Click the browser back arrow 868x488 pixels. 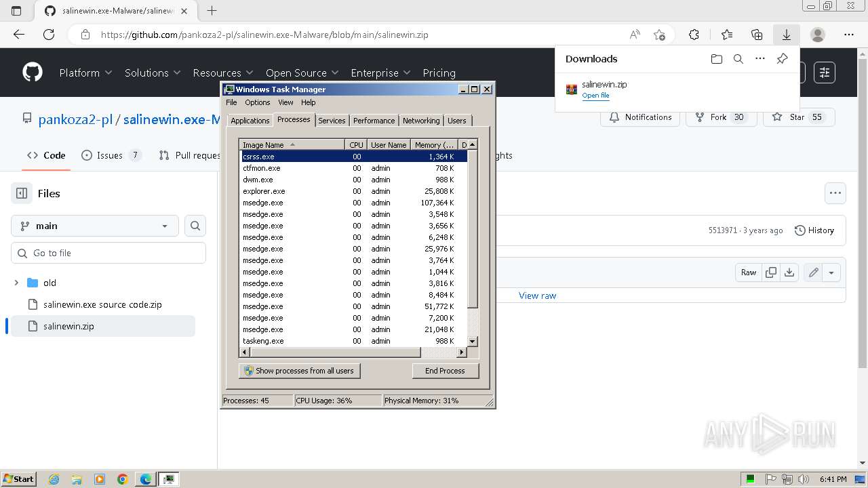coord(19,35)
